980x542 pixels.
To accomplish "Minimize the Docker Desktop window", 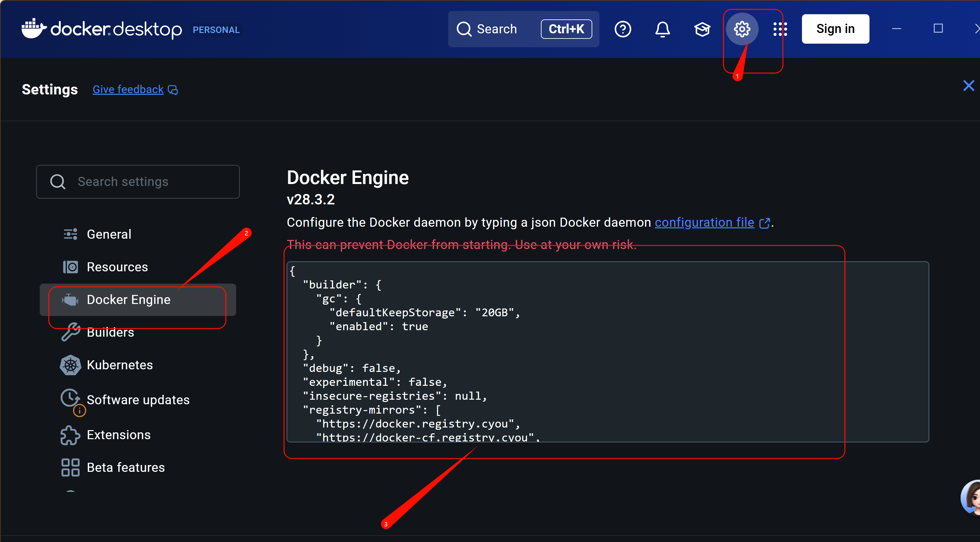I will (897, 28).
